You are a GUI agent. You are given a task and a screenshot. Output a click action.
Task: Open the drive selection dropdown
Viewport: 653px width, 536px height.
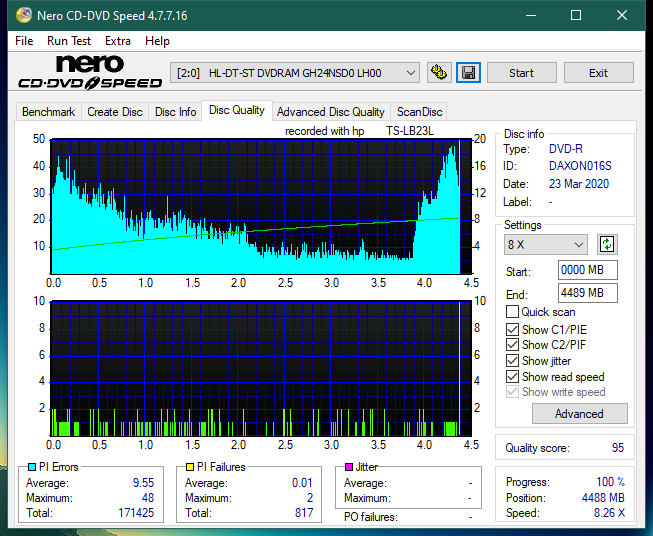(295, 73)
